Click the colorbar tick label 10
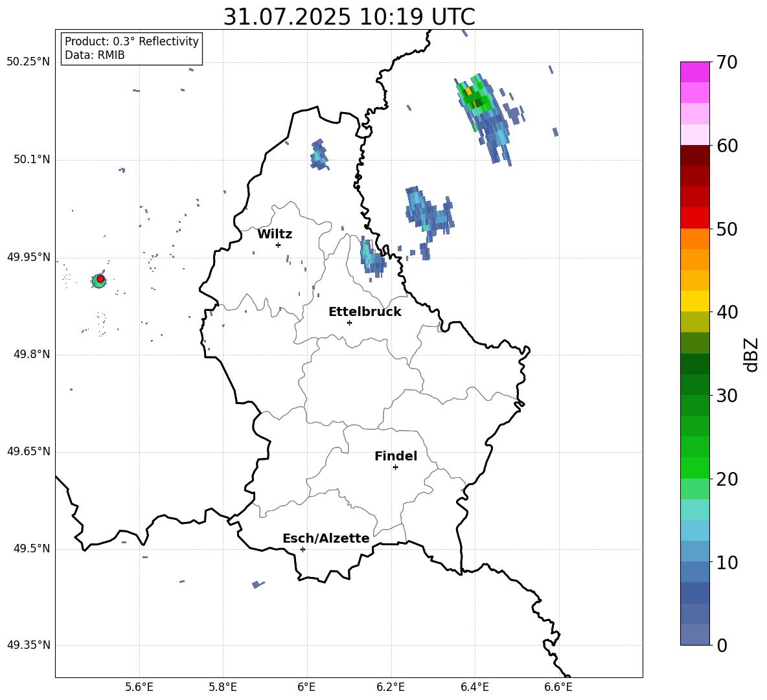 [727, 562]
